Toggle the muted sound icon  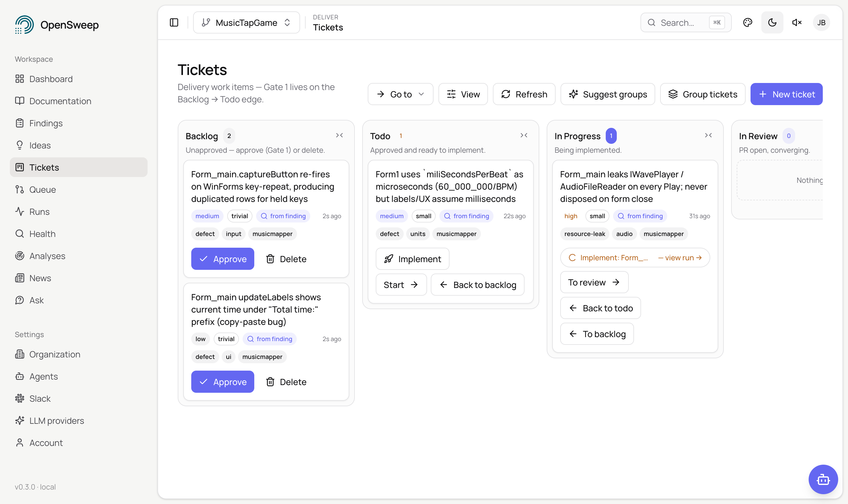pos(797,22)
